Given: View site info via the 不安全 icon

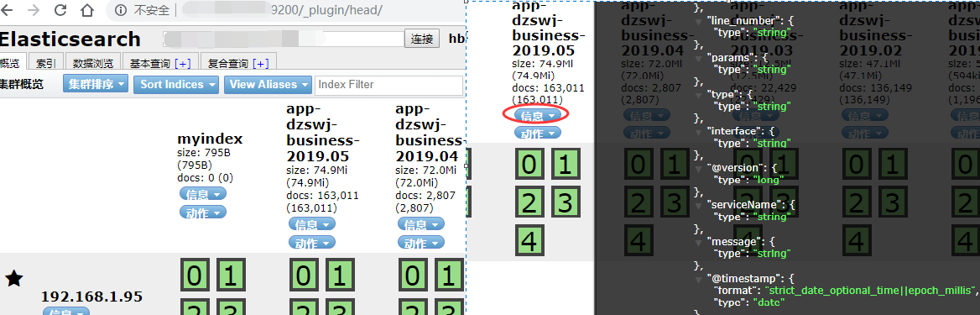Looking at the screenshot, I should (x=122, y=10).
